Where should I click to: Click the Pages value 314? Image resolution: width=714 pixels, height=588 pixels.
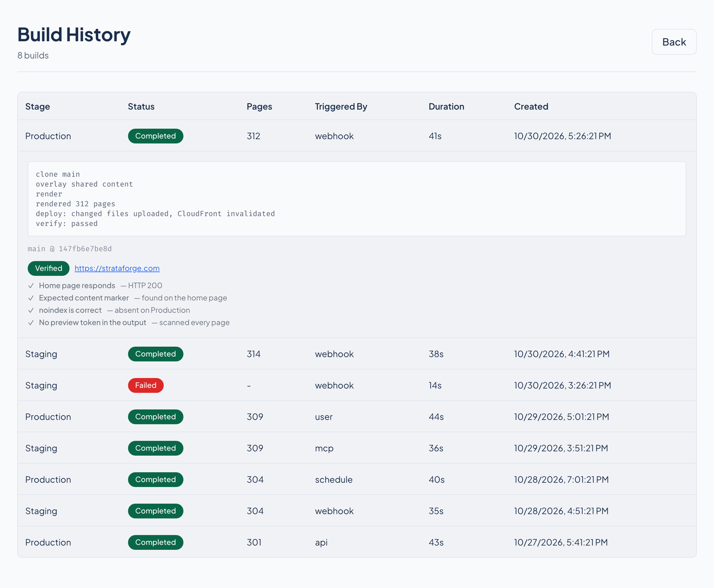(x=254, y=354)
